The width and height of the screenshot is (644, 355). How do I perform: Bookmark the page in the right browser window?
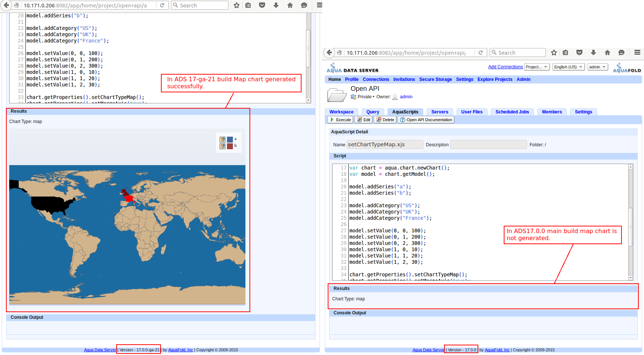554,52
